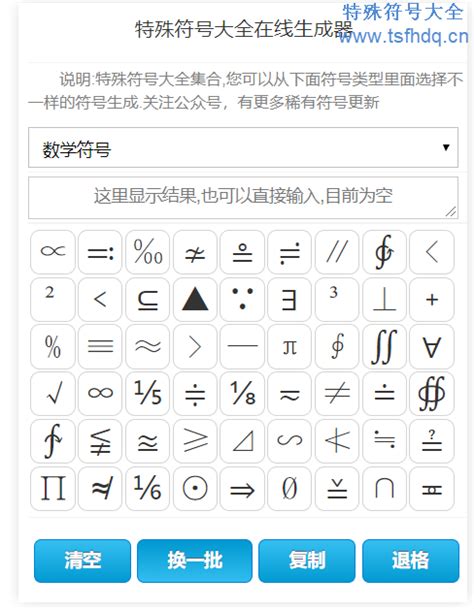Insert the per-mille ‰ symbol
This screenshot has width=474, height=609.
tap(148, 252)
